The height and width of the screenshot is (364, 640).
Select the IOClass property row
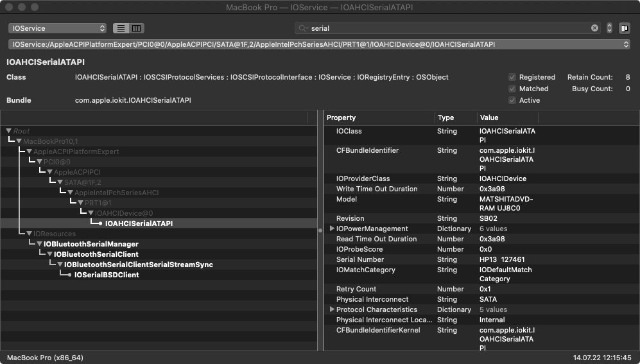[x=481, y=135]
